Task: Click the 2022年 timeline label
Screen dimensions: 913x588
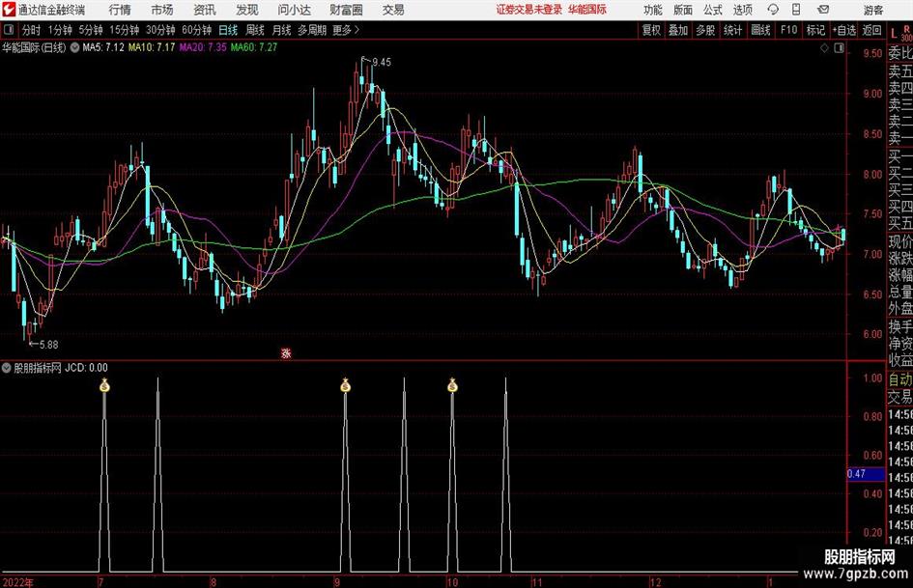Action: tap(17, 582)
